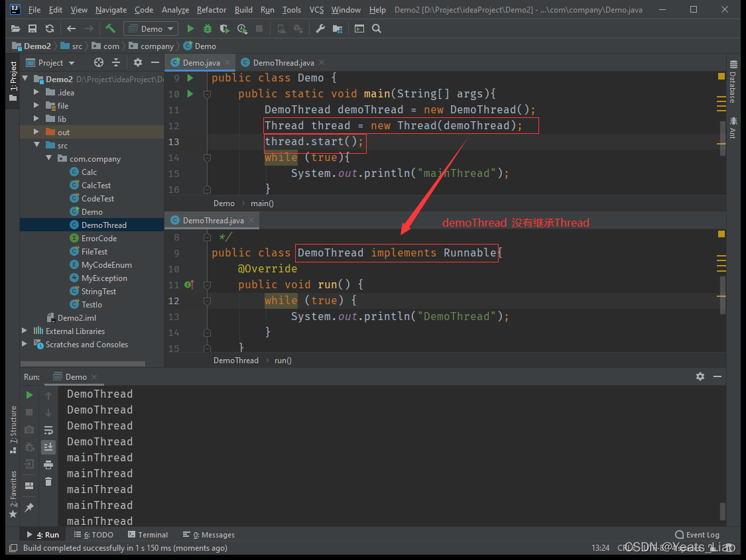
Task: Toggle soft-wrap in Run console
Action: tap(48, 429)
